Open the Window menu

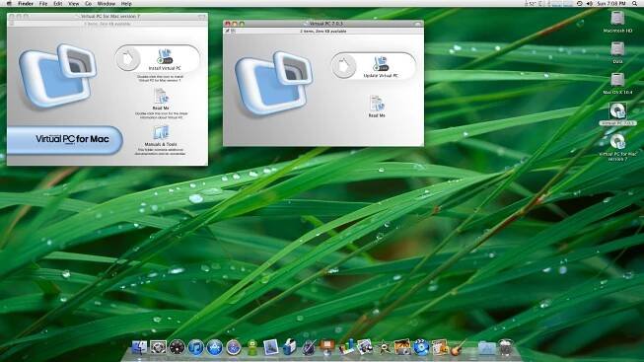pyautogui.click(x=106, y=3)
